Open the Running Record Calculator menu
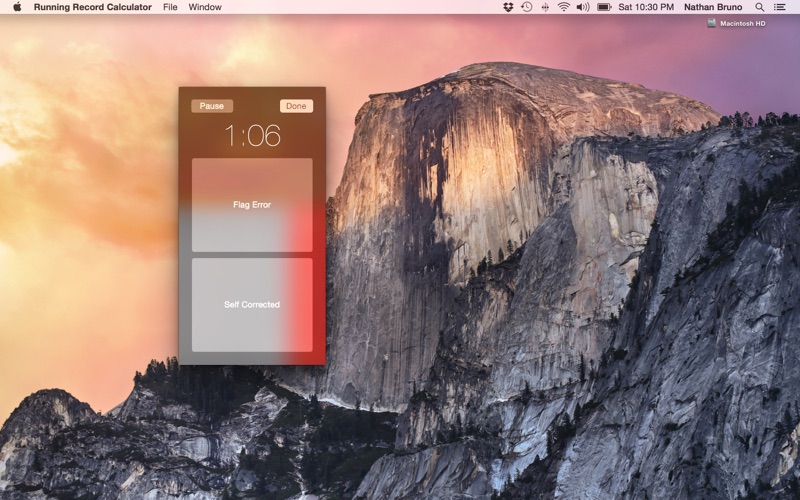 (93, 7)
